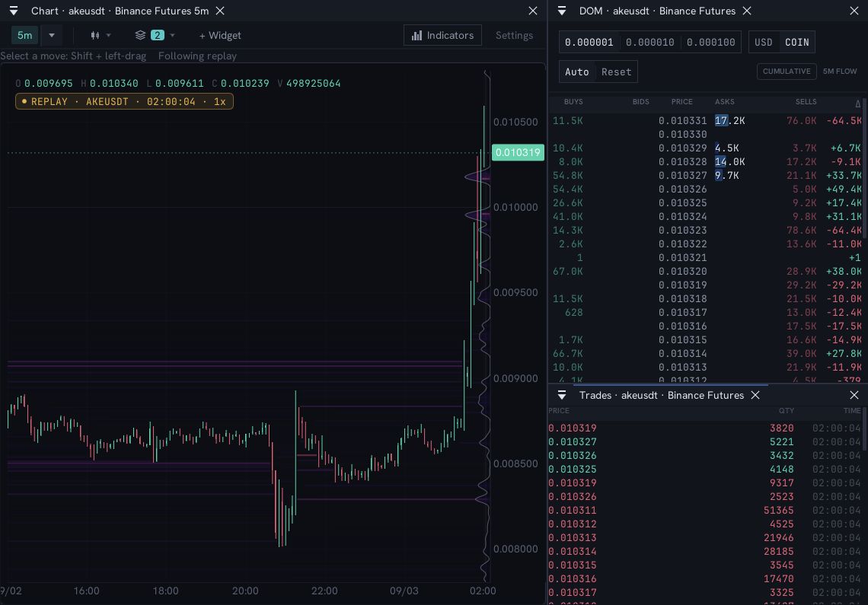Click the REPLAY AKEUSDT status badge
Screen dimensions: 868x605
coord(125,101)
